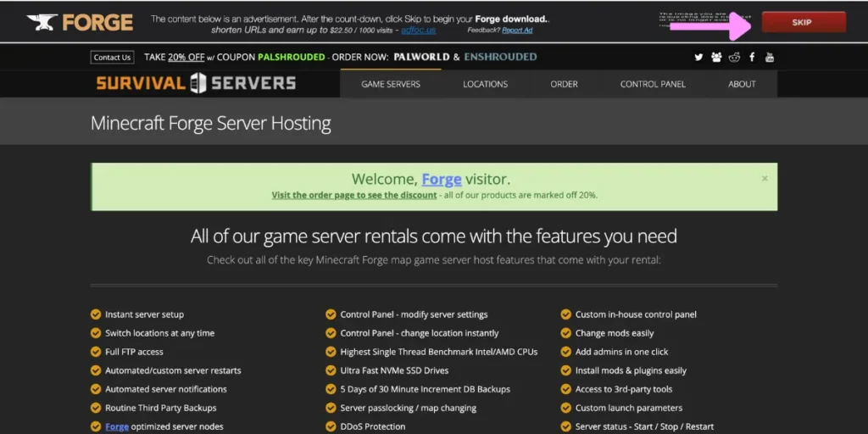Open the LOCATIONS menu
Viewport: 868px width, 434px height.
(x=486, y=84)
